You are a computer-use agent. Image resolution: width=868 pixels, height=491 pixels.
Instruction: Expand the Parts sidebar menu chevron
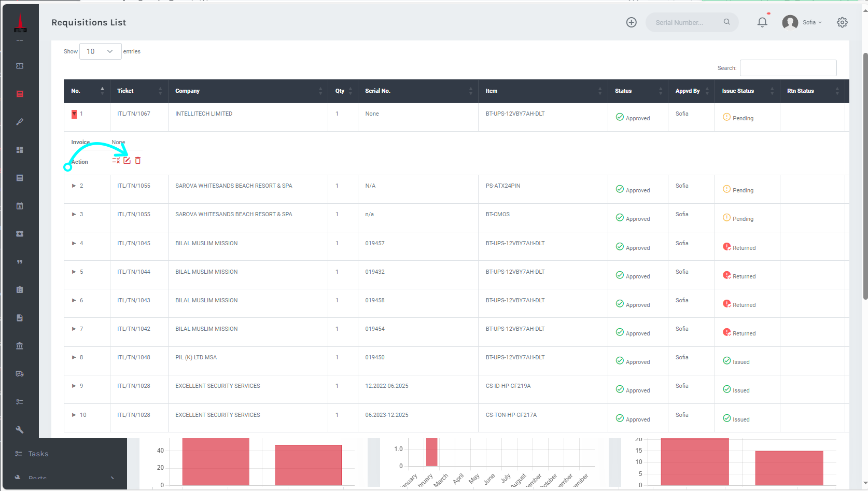click(113, 478)
